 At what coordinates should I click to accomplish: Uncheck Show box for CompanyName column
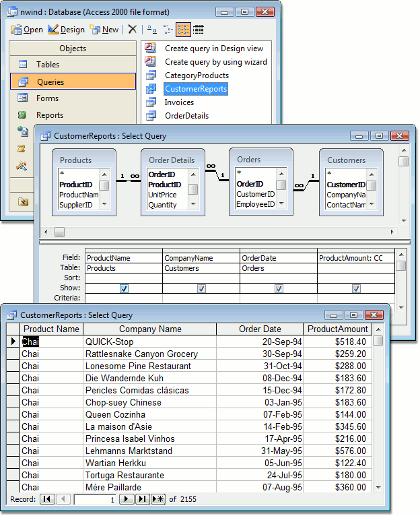click(x=201, y=288)
